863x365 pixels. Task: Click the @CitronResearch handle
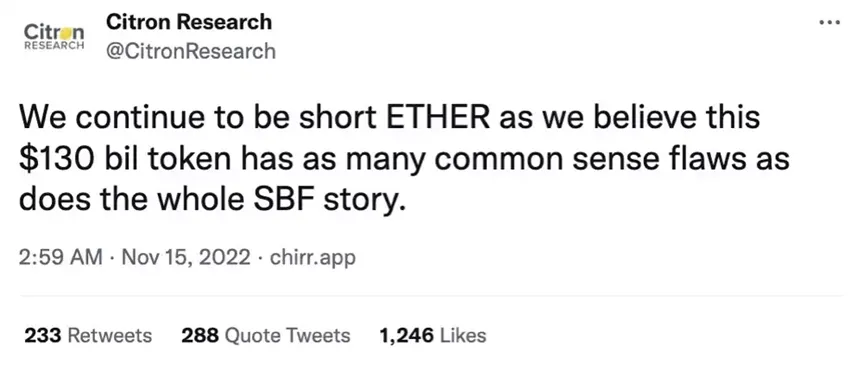coord(190,51)
